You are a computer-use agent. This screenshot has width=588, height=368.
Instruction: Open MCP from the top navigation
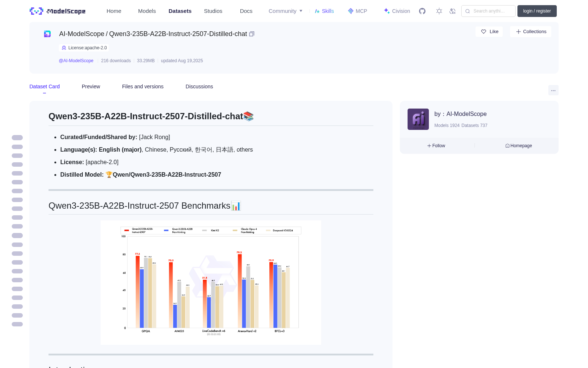click(x=358, y=11)
